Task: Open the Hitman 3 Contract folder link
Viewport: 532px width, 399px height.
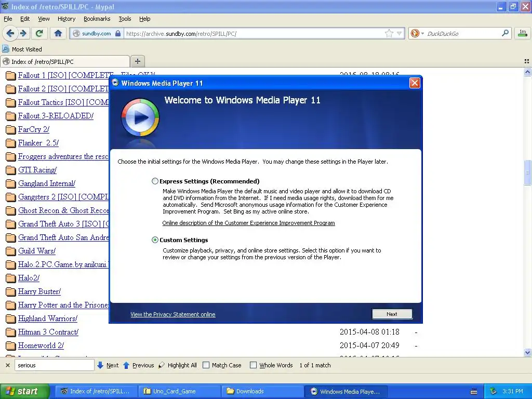Action: pyautogui.click(x=48, y=332)
